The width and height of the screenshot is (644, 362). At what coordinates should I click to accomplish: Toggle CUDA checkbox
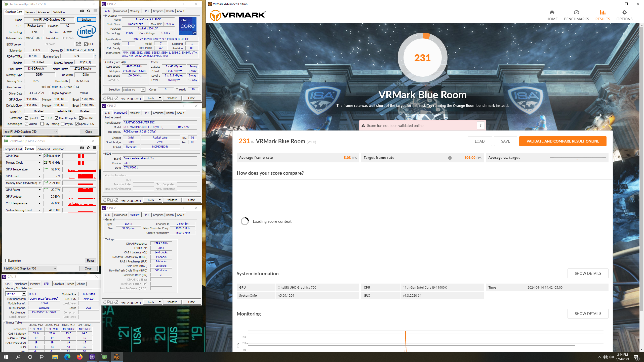42,118
